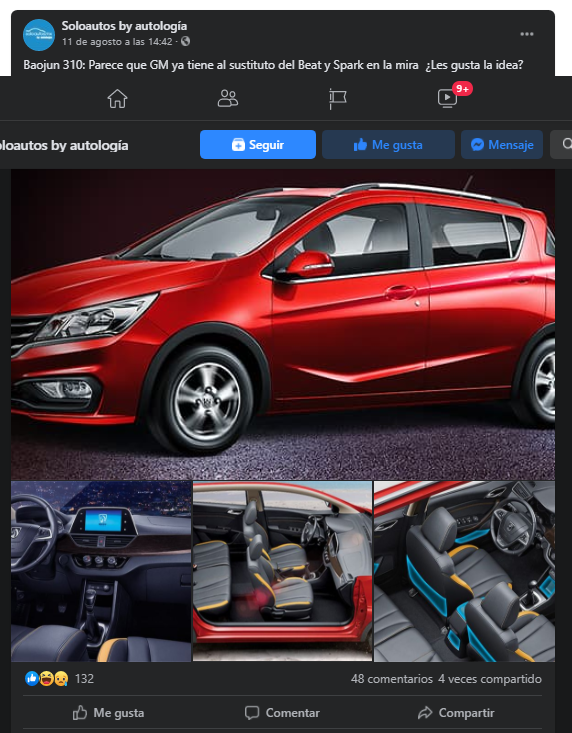Open the red Baojun car main photo
The width and height of the screenshot is (572, 733).
click(283, 324)
